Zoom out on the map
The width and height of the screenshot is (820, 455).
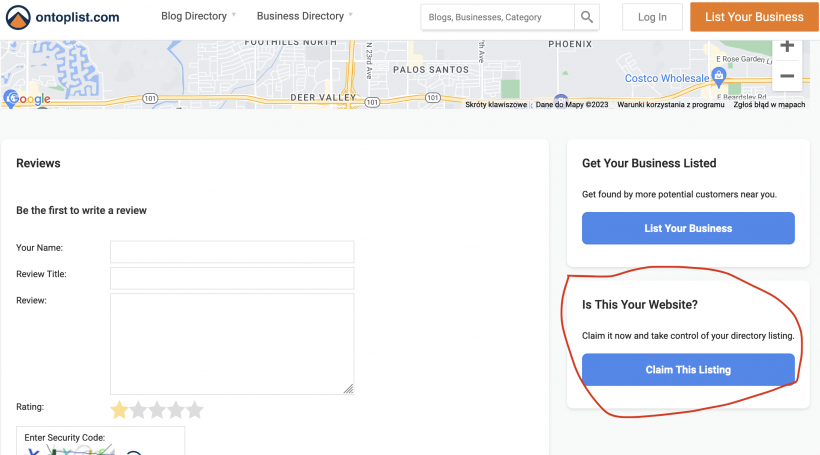(787, 76)
